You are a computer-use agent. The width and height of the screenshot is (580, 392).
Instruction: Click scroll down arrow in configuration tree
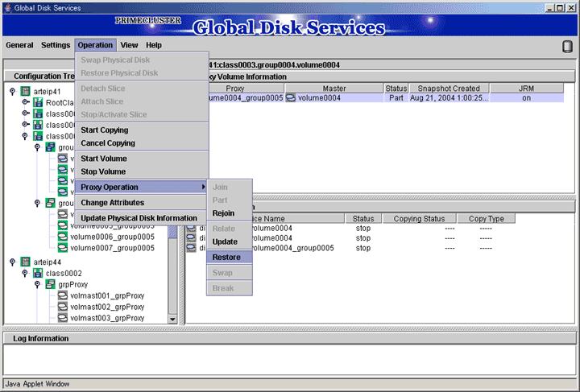point(172,319)
